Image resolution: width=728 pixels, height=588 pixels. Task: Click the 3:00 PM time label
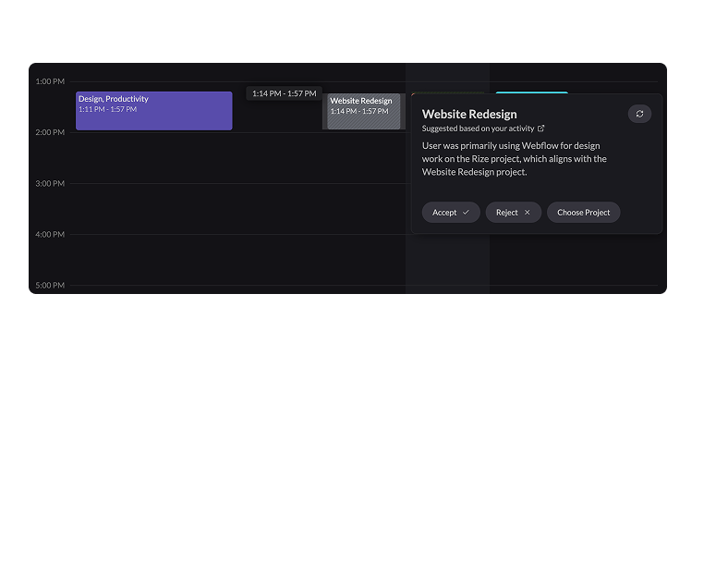pyautogui.click(x=50, y=183)
